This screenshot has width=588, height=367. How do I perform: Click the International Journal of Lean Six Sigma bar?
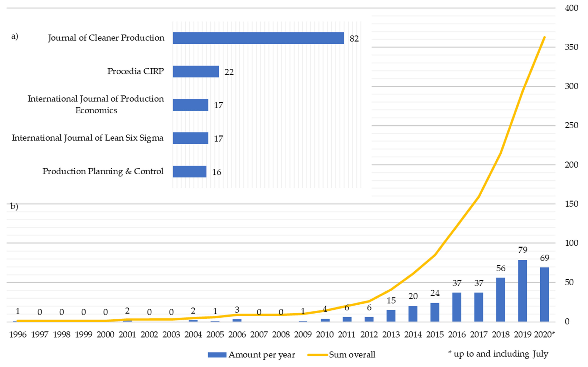tap(190, 138)
